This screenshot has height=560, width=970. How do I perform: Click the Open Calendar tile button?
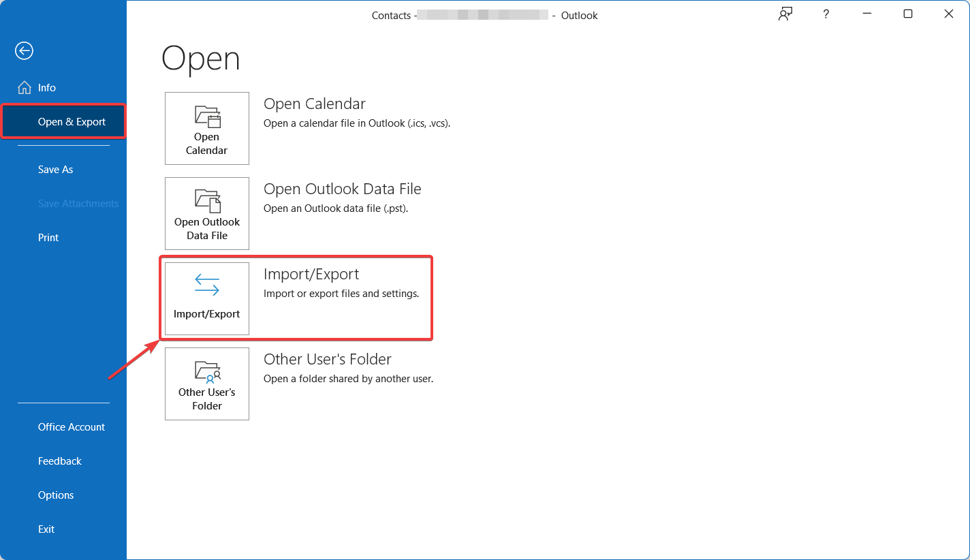[x=207, y=128]
